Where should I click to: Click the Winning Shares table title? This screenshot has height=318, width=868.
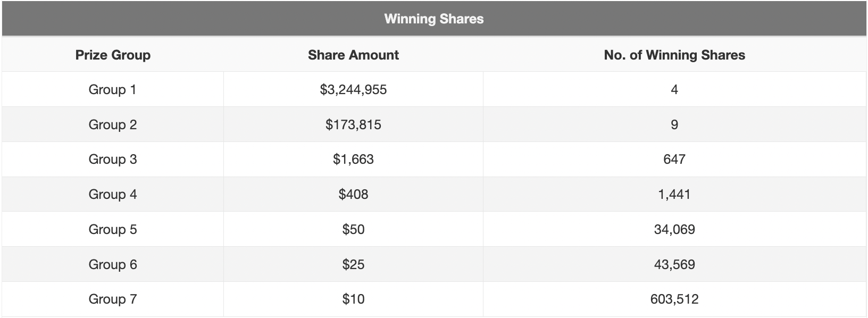(x=434, y=19)
